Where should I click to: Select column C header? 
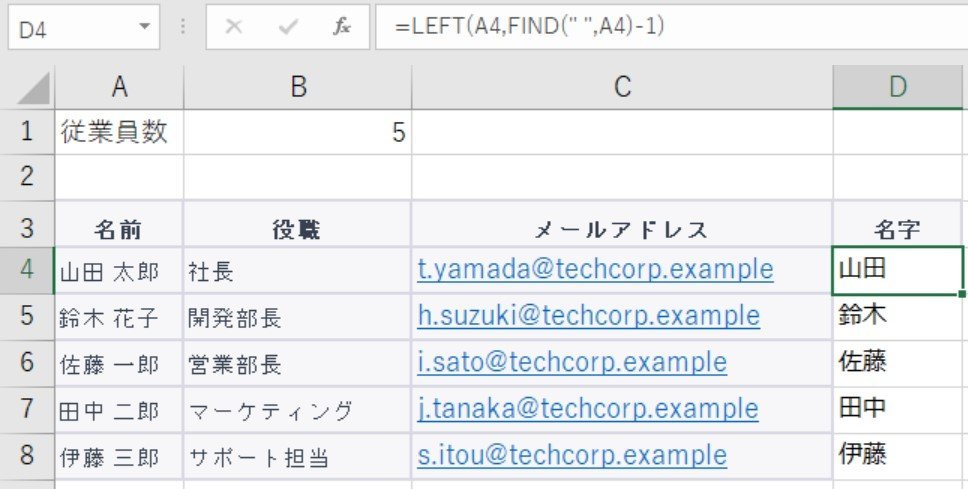(622, 87)
